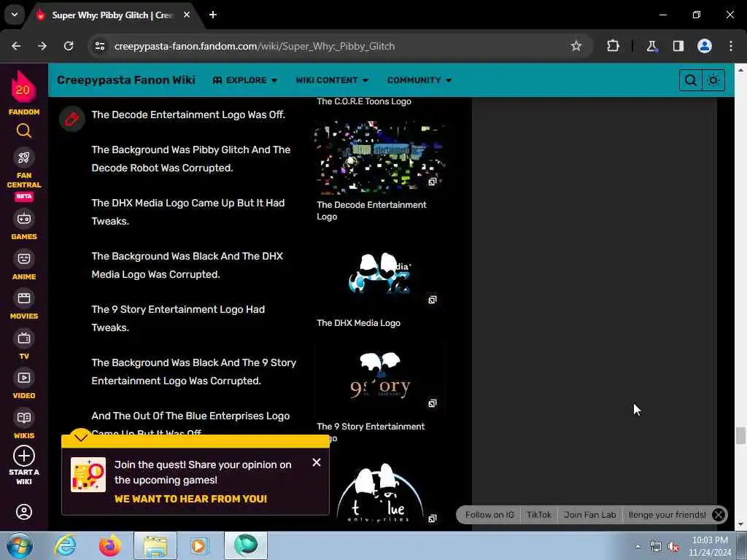This screenshot has height=560, width=747.
Task: Click Follow on IG button
Action: (x=489, y=515)
